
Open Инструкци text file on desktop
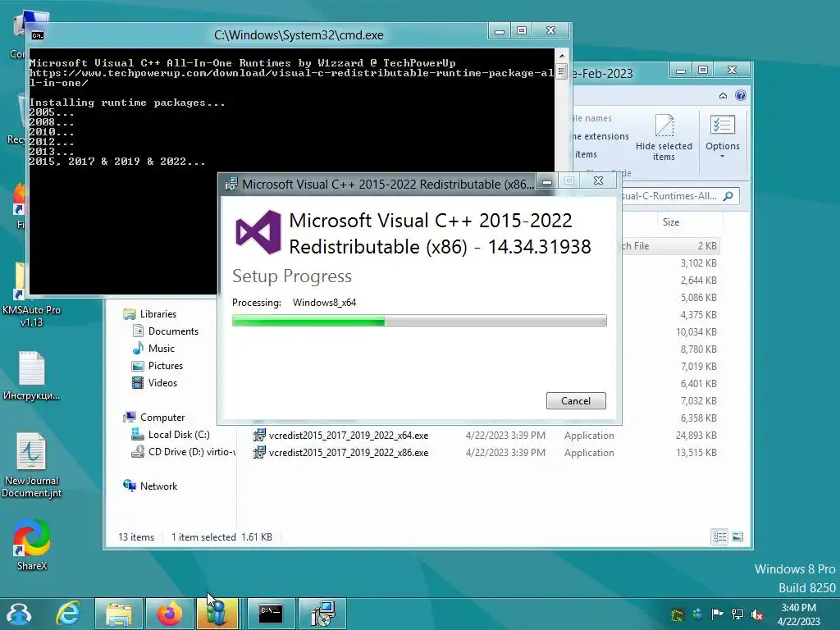tap(31, 375)
